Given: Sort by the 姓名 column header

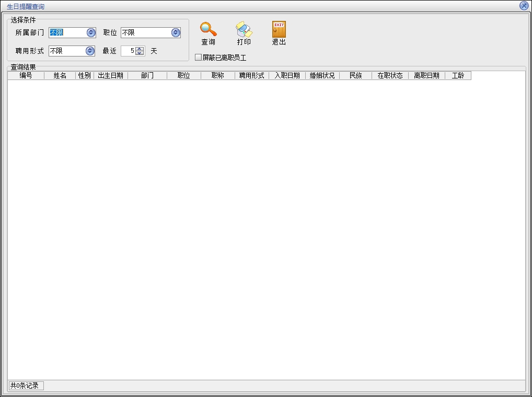Looking at the screenshot, I should (x=60, y=76).
